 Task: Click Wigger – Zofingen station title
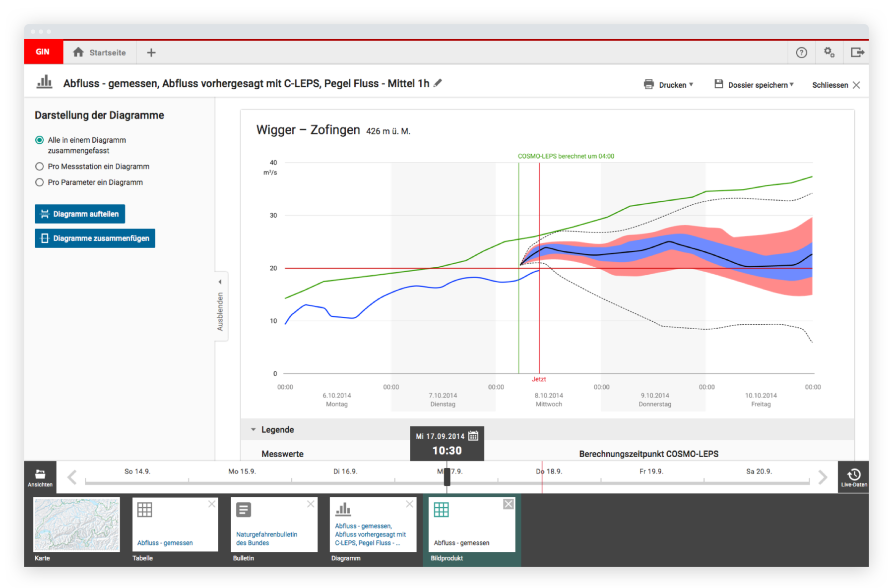click(308, 130)
